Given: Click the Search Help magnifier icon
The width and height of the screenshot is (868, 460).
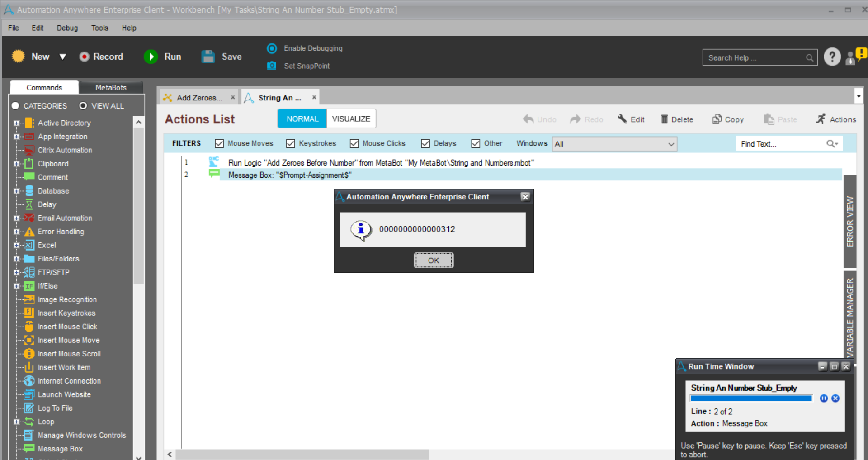Looking at the screenshot, I should point(810,58).
